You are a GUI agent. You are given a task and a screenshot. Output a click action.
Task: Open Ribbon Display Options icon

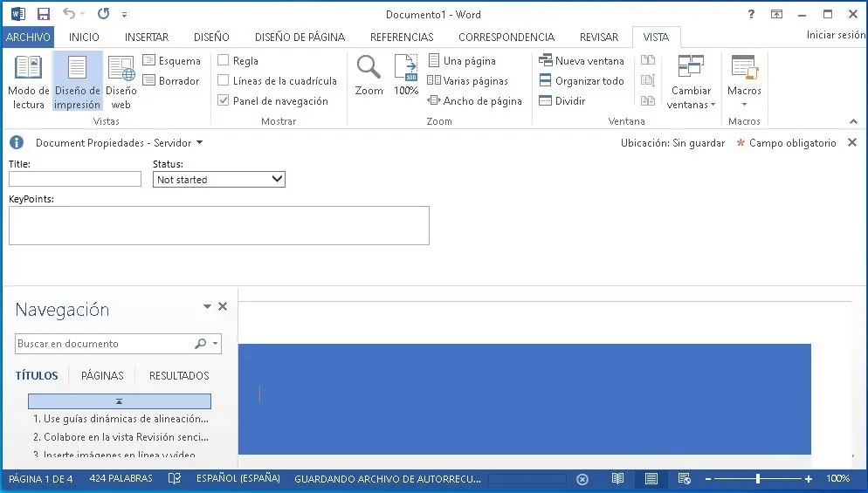click(x=776, y=14)
